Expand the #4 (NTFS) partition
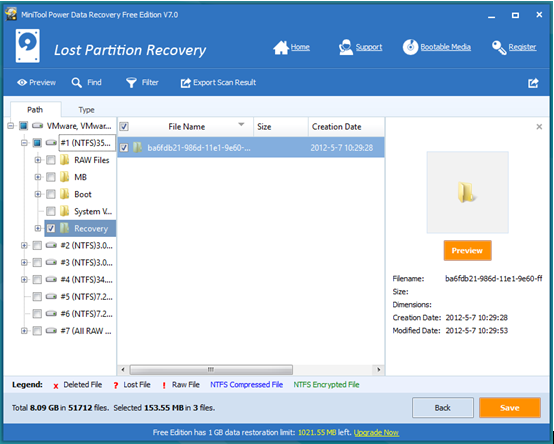 [24, 279]
